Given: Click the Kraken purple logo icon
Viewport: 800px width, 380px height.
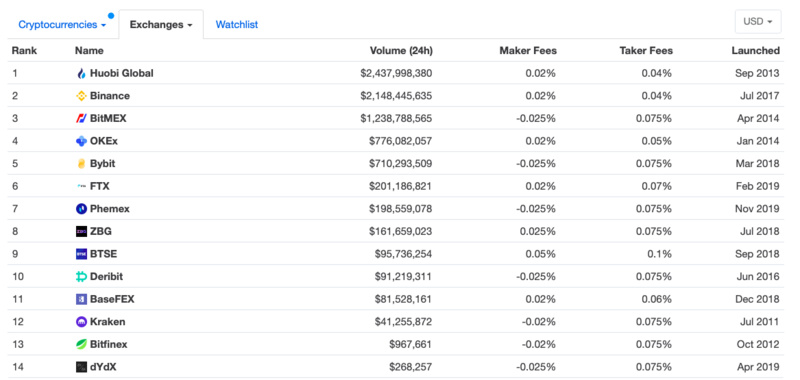Looking at the screenshot, I should 81,322.
